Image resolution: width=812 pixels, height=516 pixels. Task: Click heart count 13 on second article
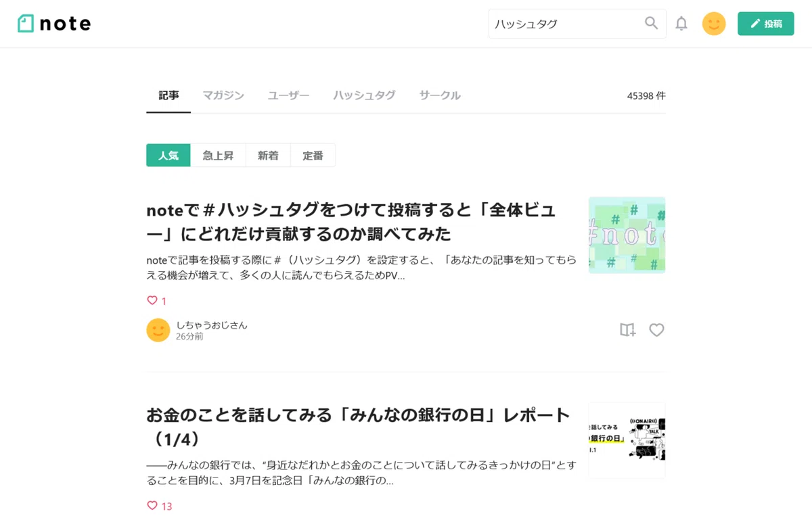160,506
